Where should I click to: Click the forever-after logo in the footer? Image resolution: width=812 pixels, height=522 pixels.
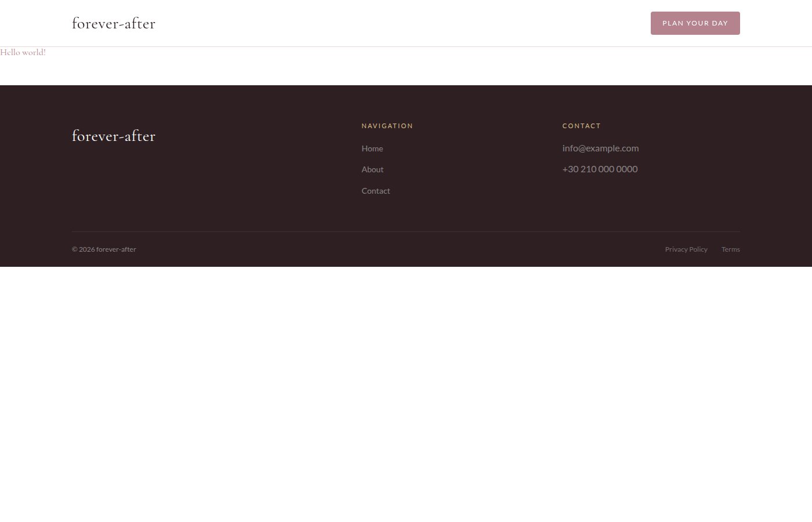pos(114,136)
